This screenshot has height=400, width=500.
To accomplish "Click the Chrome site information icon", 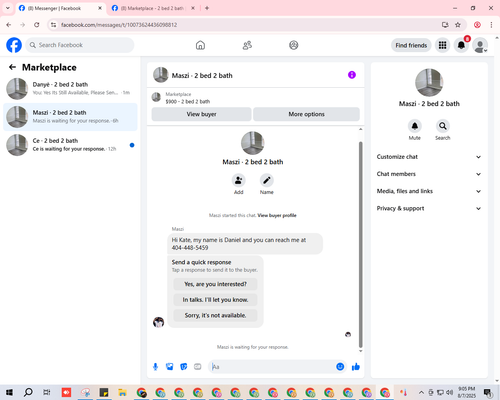I will 54,25.
